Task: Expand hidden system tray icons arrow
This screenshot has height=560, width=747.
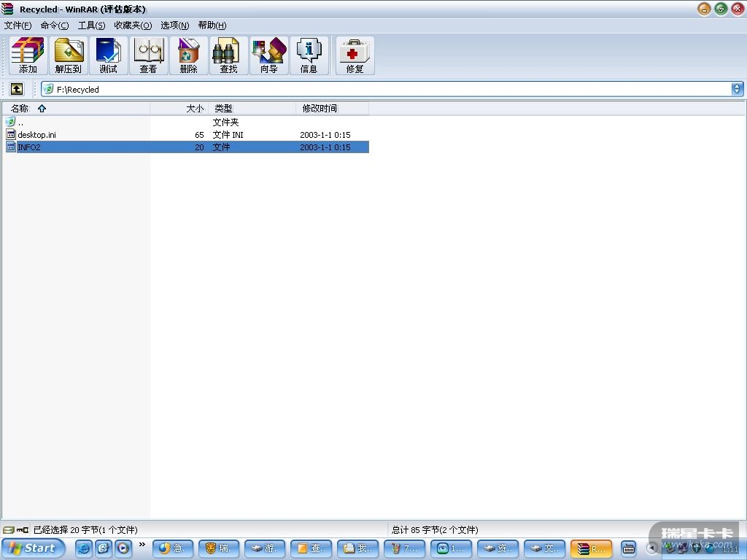Action: 651,548
